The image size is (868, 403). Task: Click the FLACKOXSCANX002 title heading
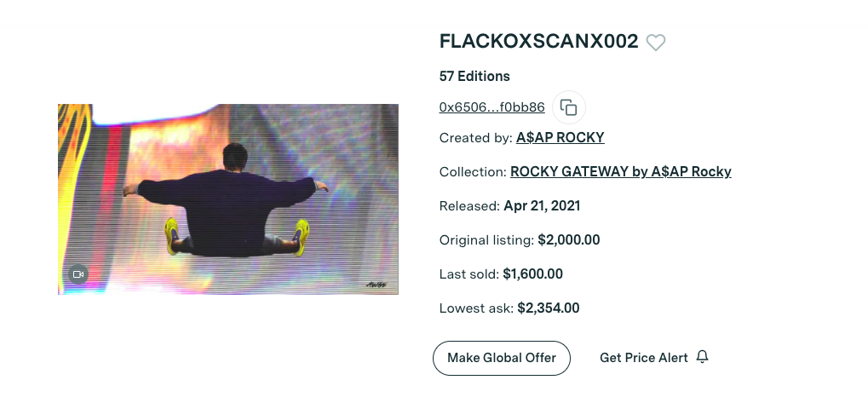click(538, 42)
